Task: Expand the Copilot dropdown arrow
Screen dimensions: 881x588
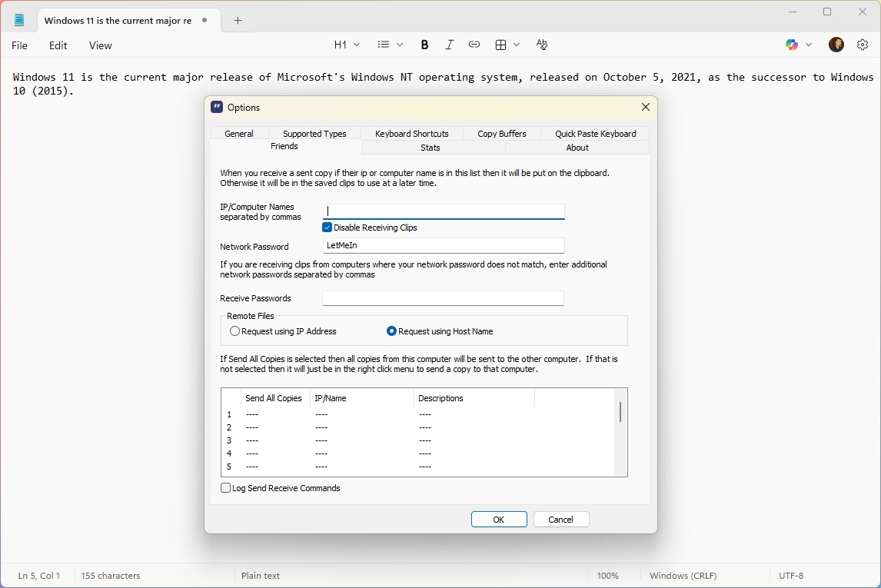Action: [x=809, y=45]
